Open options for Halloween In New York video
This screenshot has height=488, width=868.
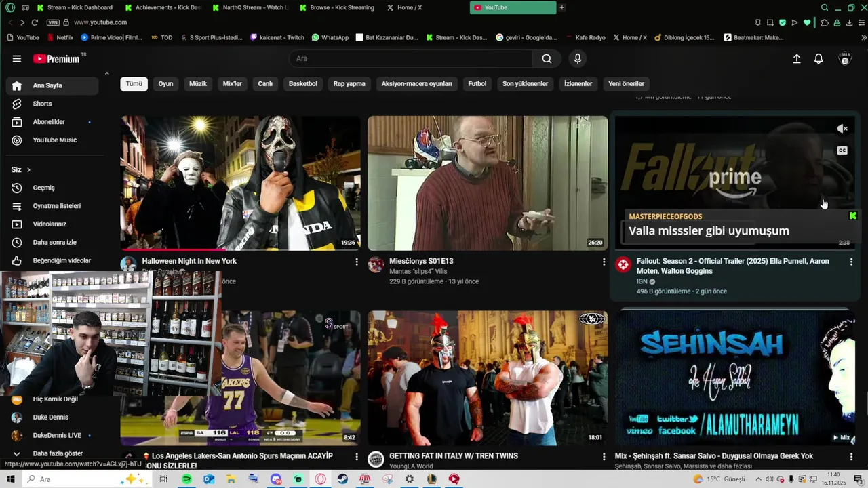click(x=357, y=262)
